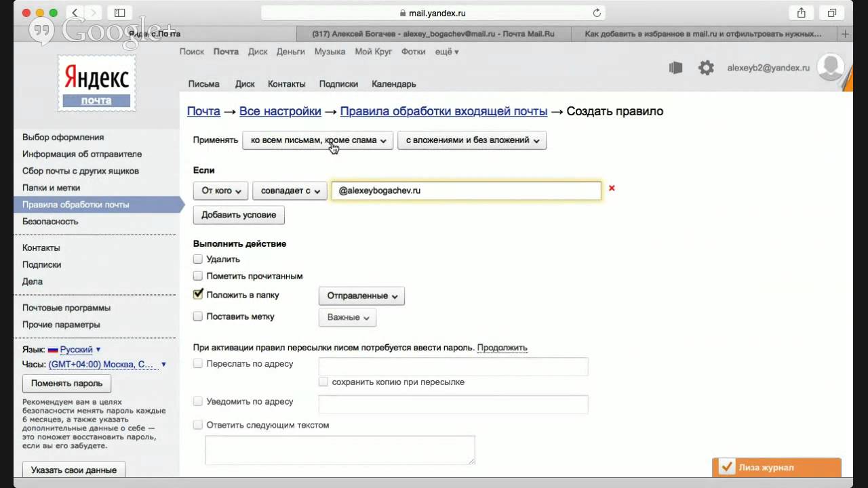Check Переслать по адресу checkbox
Image resolution: width=868 pixels, height=488 pixels.
point(198,363)
